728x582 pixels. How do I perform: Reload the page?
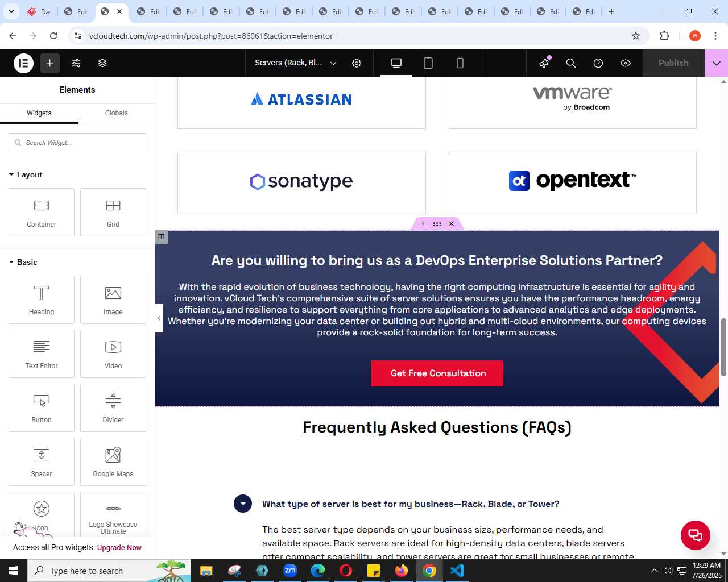(53, 36)
